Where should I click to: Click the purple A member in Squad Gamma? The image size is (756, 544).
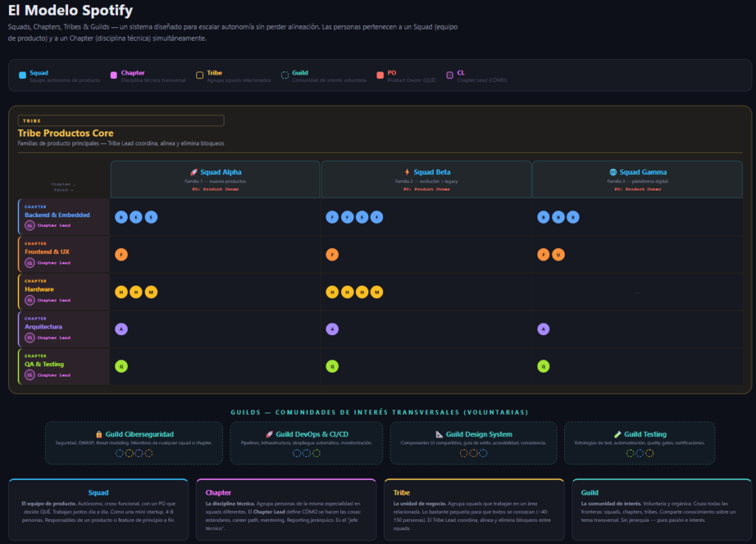coord(543,329)
